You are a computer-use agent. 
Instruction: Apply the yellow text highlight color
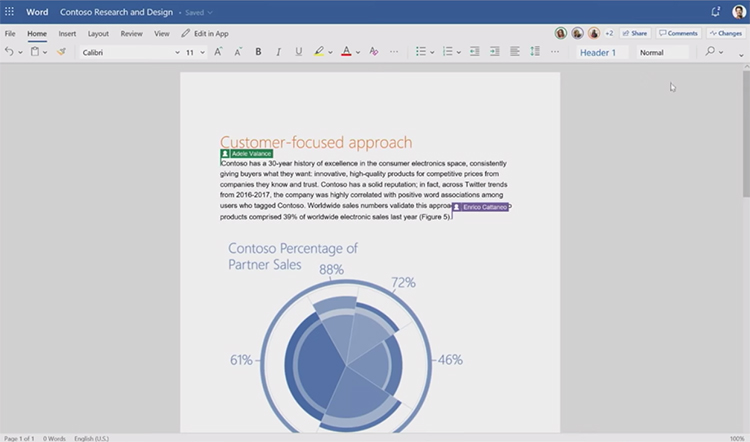click(x=319, y=52)
